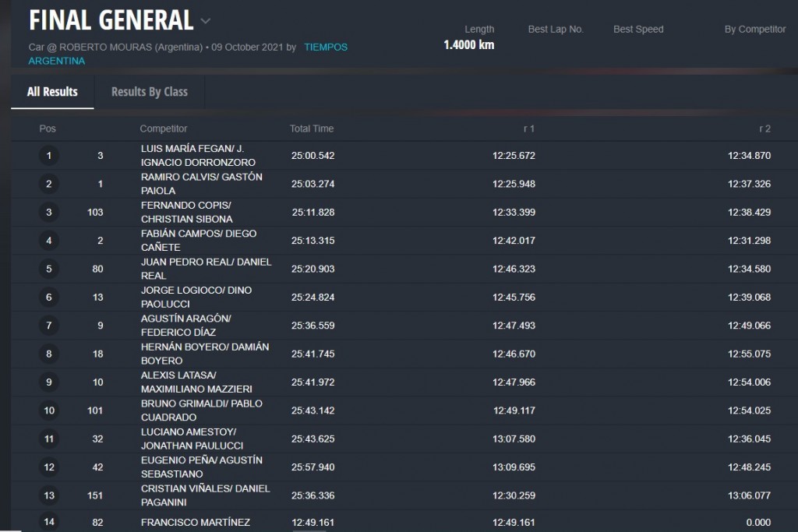Viewport: 798px width, 532px height.
Task: Click the position 5 circle badge
Action: 49,269
